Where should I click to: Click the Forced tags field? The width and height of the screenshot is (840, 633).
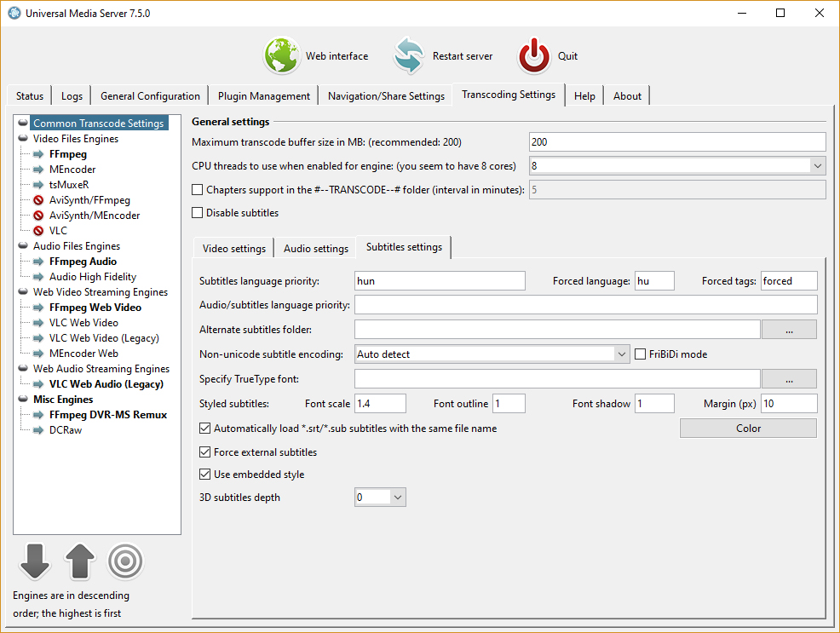pyautogui.click(x=789, y=281)
